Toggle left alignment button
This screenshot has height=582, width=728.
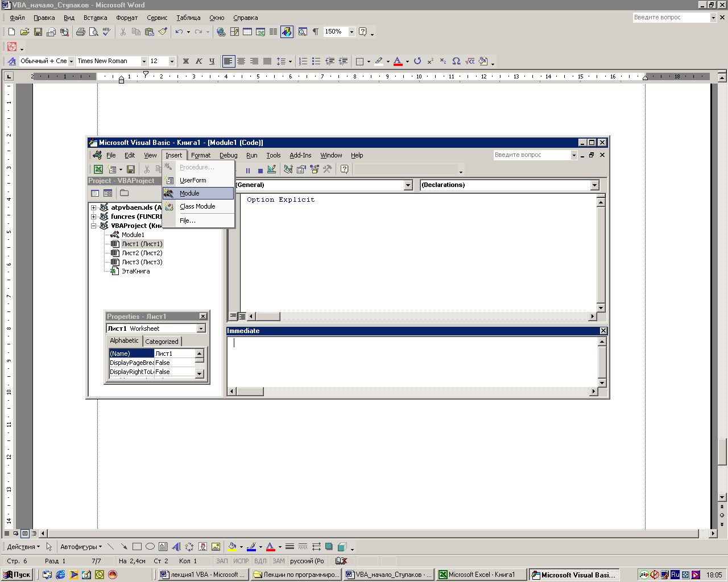[x=228, y=61]
